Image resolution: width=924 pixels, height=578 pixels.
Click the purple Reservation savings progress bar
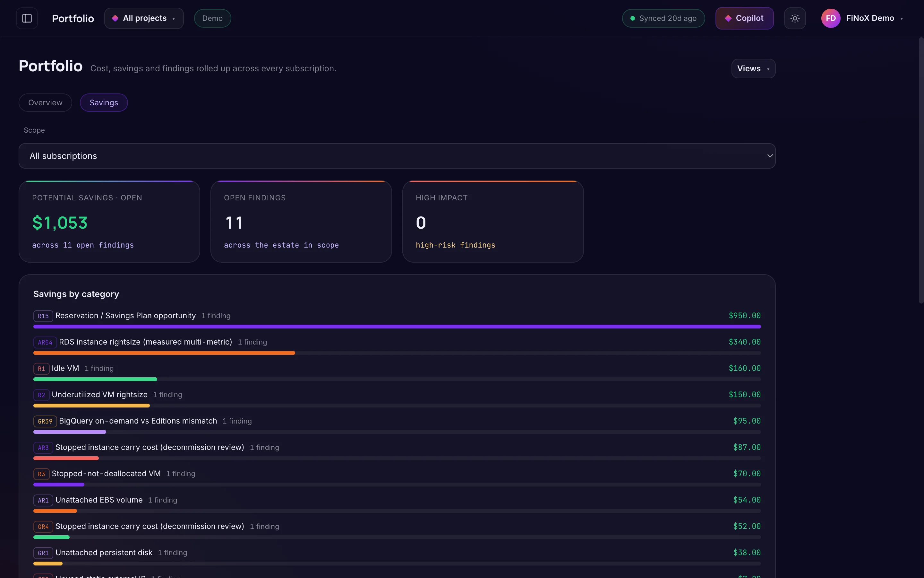point(397,327)
